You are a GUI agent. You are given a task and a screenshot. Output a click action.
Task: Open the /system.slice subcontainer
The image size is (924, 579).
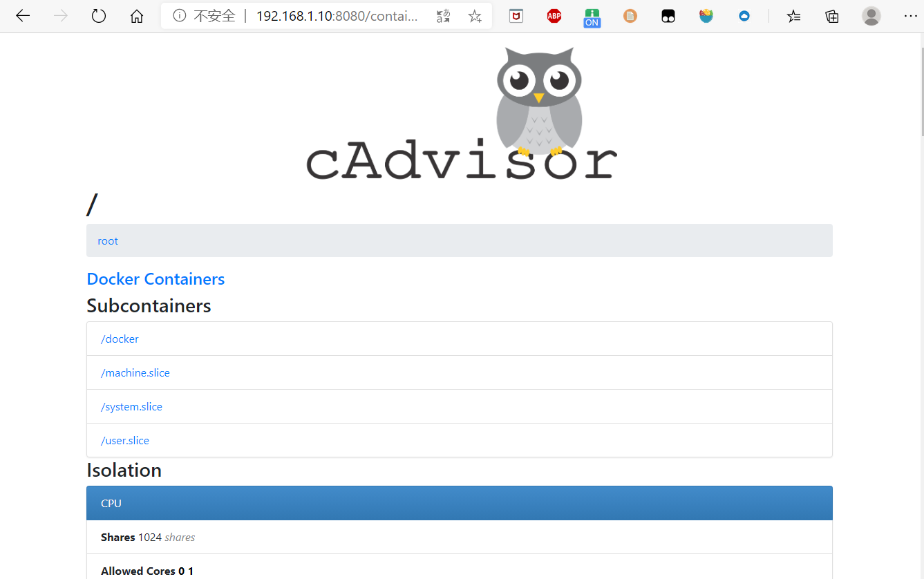click(x=131, y=407)
